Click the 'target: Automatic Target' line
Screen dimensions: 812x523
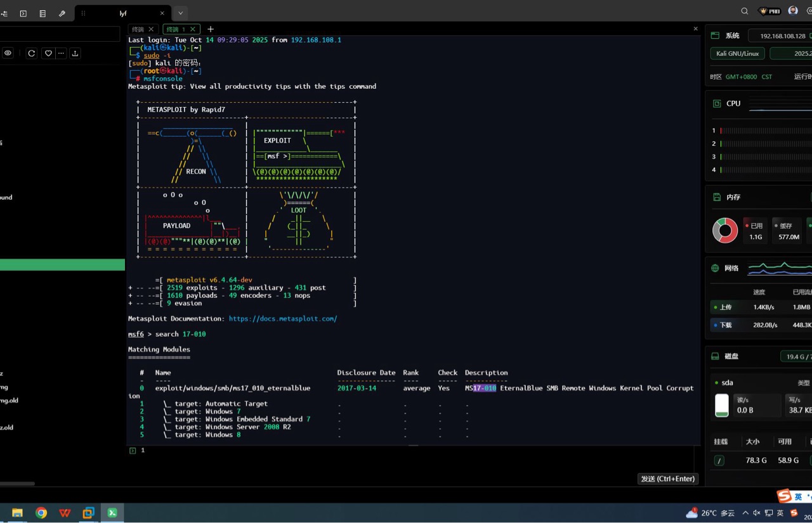pos(221,404)
